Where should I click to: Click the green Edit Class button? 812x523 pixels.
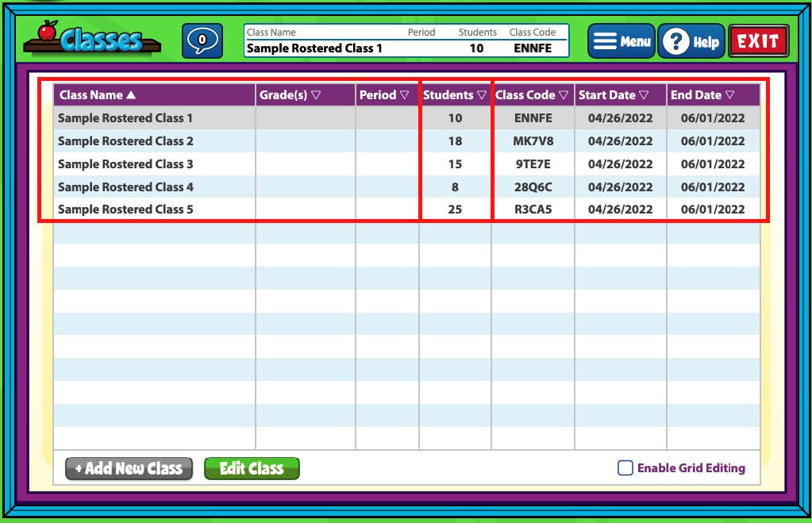coord(252,468)
